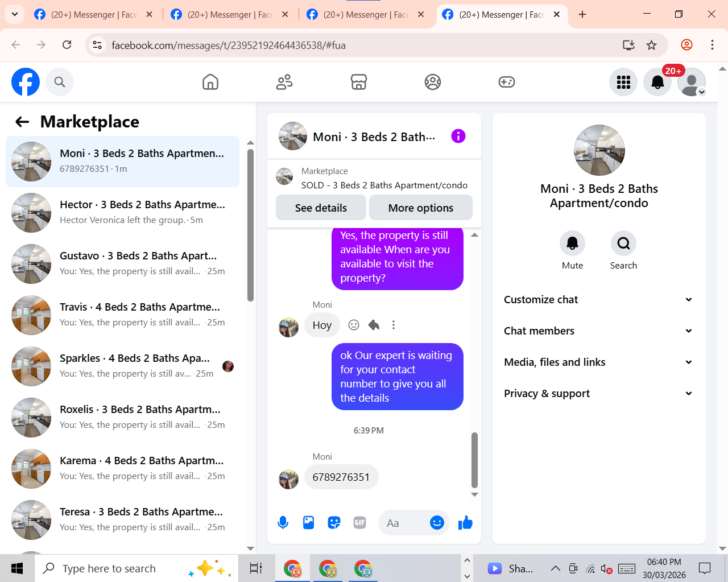
Task: Open site information icon in address bar
Action: coord(97,45)
